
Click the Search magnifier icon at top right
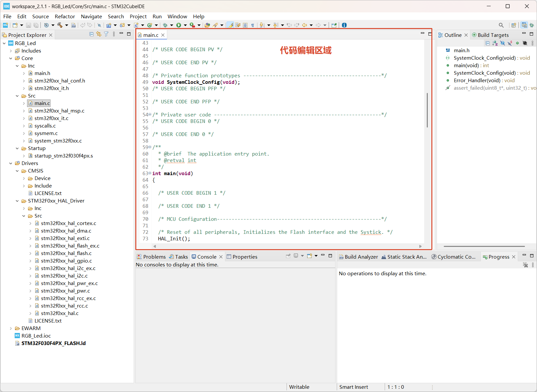pyautogui.click(x=501, y=25)
